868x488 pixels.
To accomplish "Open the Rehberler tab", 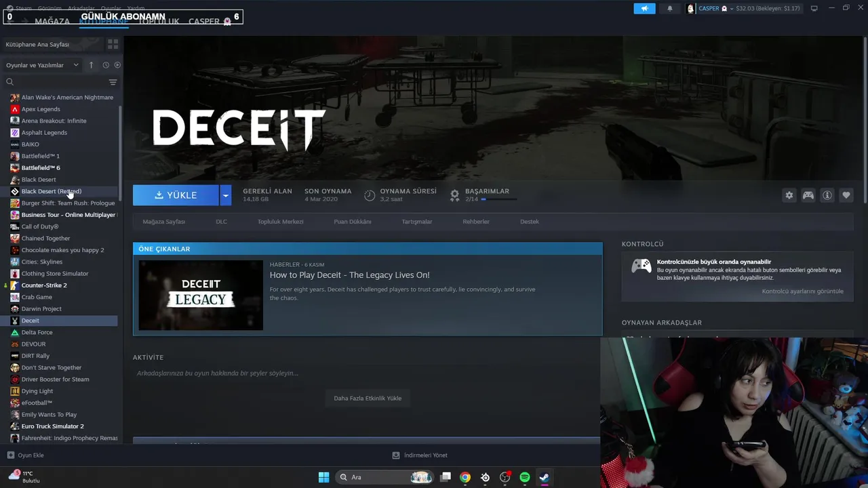I will (x=476, y=222).
